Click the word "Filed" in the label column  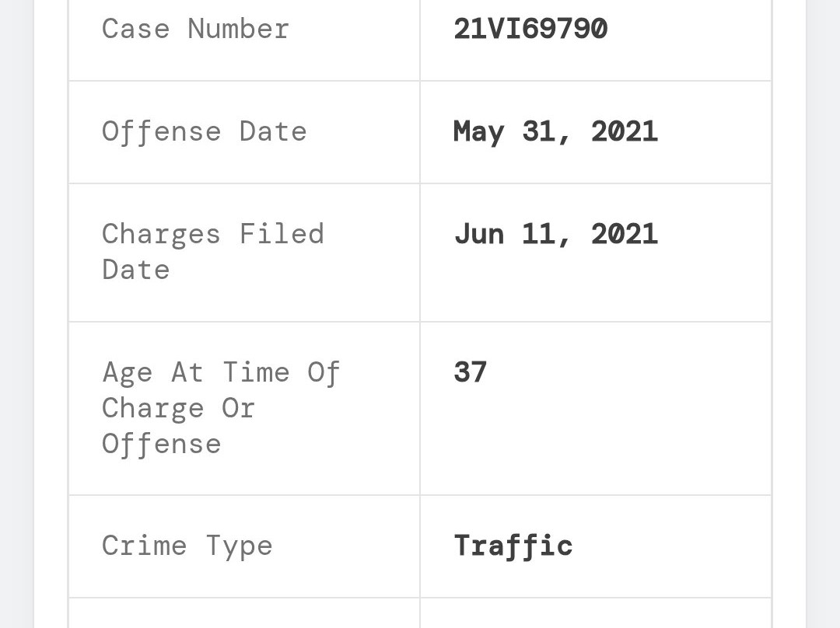point(282,234)
